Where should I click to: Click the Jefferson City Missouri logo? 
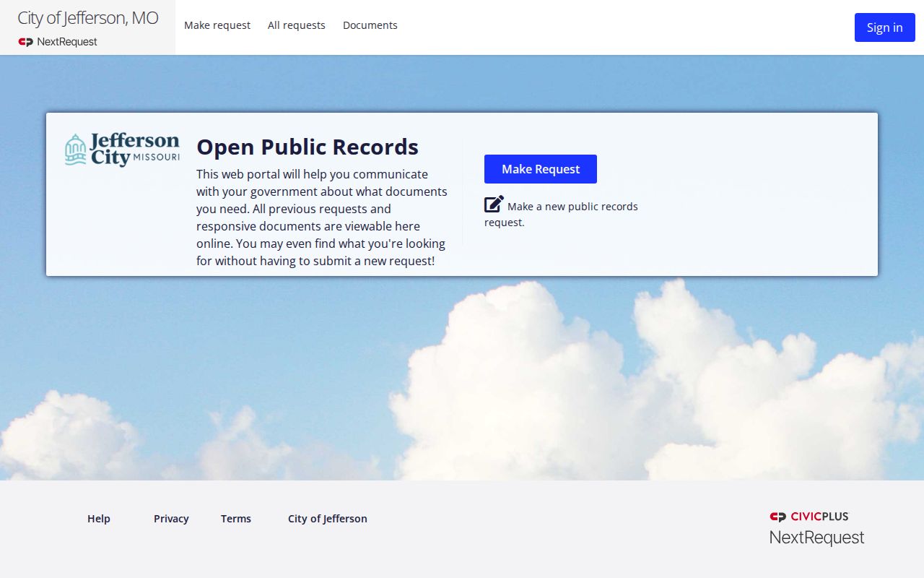tap(122, 150)
